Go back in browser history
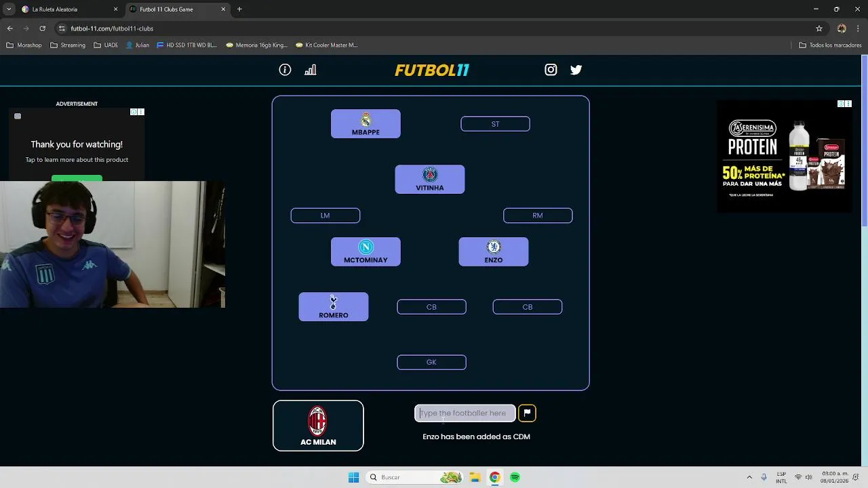Viewport: 868px width, 488px height. point(10,28)
